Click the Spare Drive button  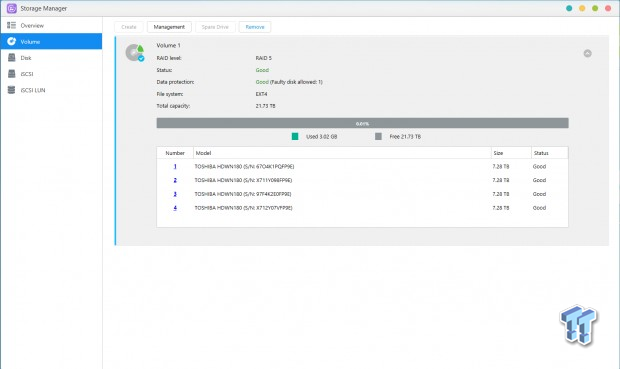[215, 27]
